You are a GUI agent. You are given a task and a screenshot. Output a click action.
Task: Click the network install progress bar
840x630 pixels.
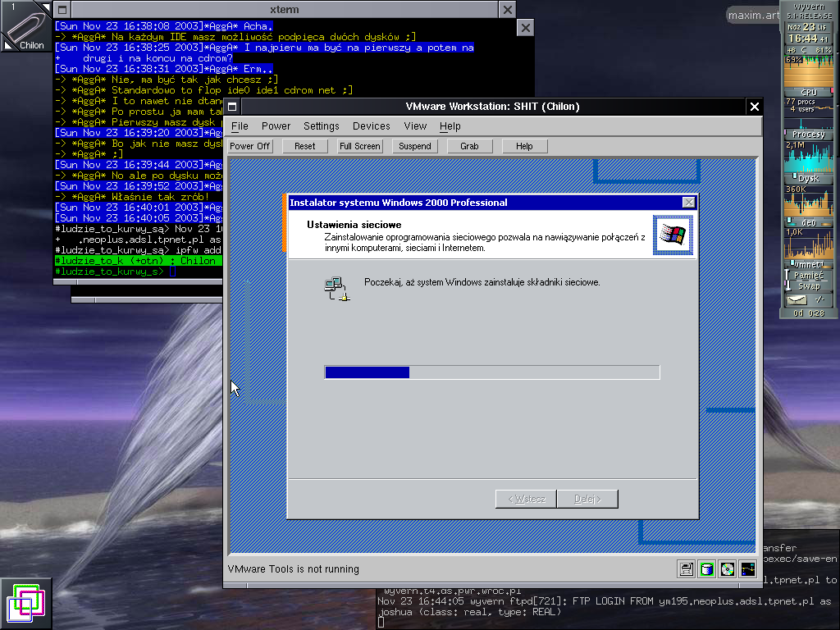tap(492, 372)
